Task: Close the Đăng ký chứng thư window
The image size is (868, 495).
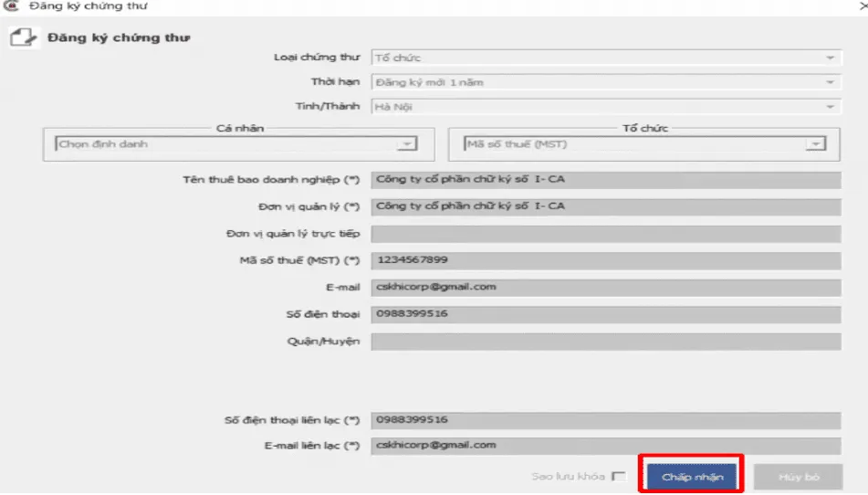Action: [x=863, y=5]
